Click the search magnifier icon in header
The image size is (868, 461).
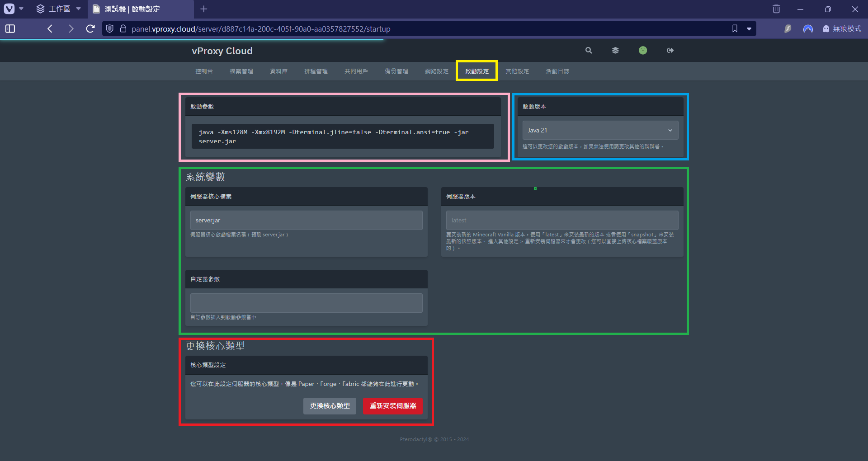click(589, 51)
